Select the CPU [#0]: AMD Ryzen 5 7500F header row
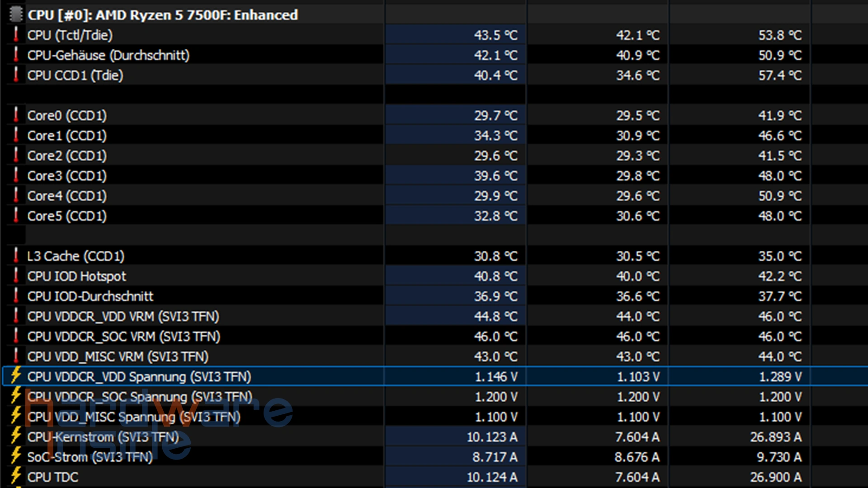This screenshot has width=868, height=488. 163,15
